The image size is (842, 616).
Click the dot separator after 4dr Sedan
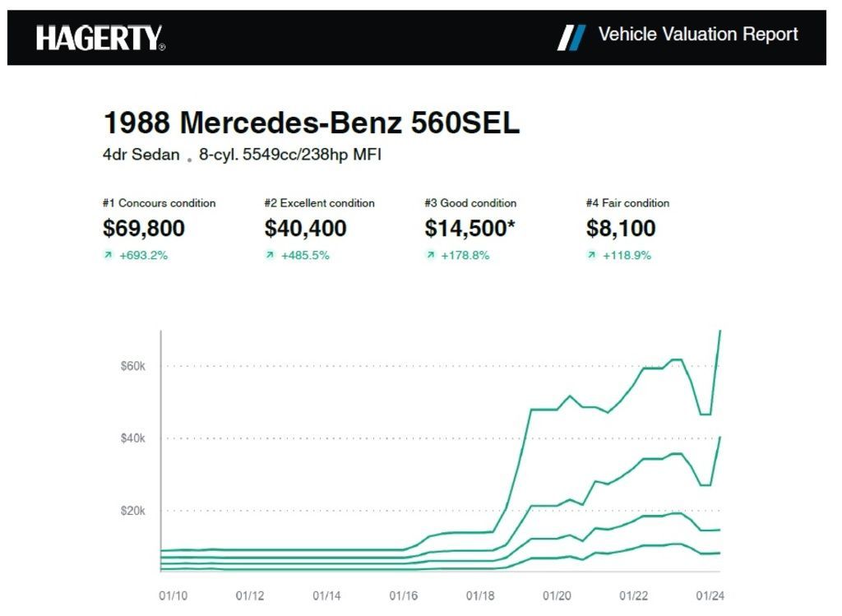(x=189, y=158)
